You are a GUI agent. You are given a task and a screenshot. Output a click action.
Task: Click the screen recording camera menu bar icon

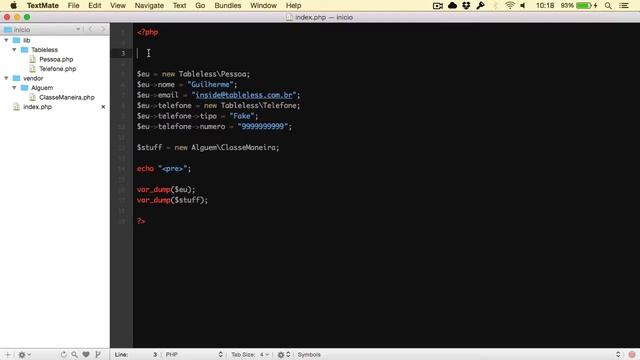pyautogui.click(x=438, y=6)
